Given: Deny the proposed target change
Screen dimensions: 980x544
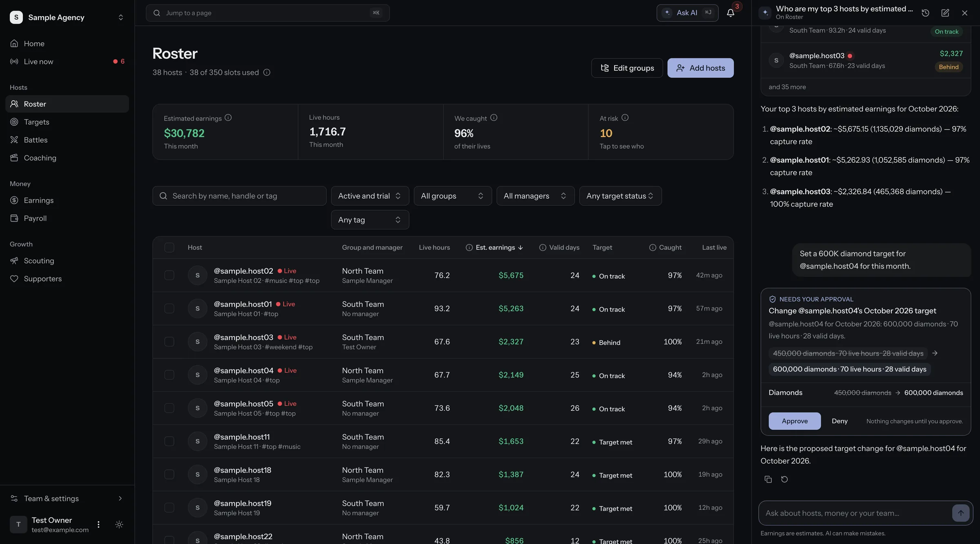Looking at the screenshot, I should (x=840, y=421).
